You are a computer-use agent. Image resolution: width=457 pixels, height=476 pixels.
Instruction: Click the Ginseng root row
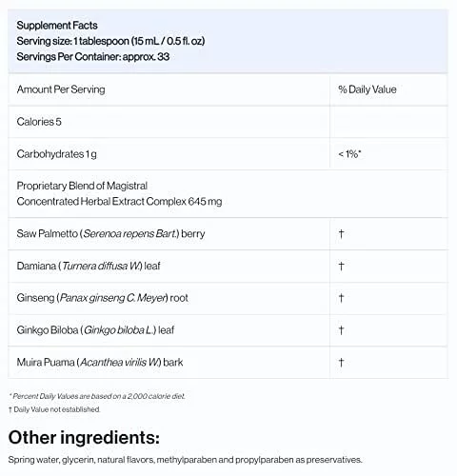tap(228, 298)
